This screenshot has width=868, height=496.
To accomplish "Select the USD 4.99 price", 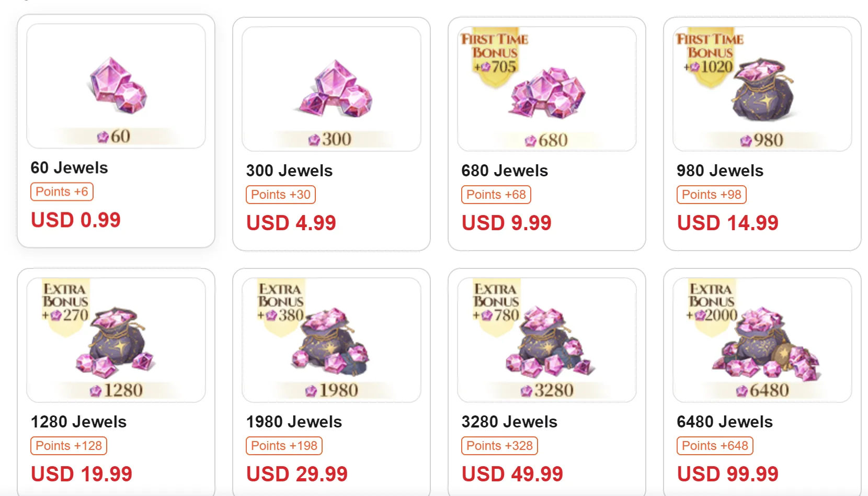I will tap(291, 223).
